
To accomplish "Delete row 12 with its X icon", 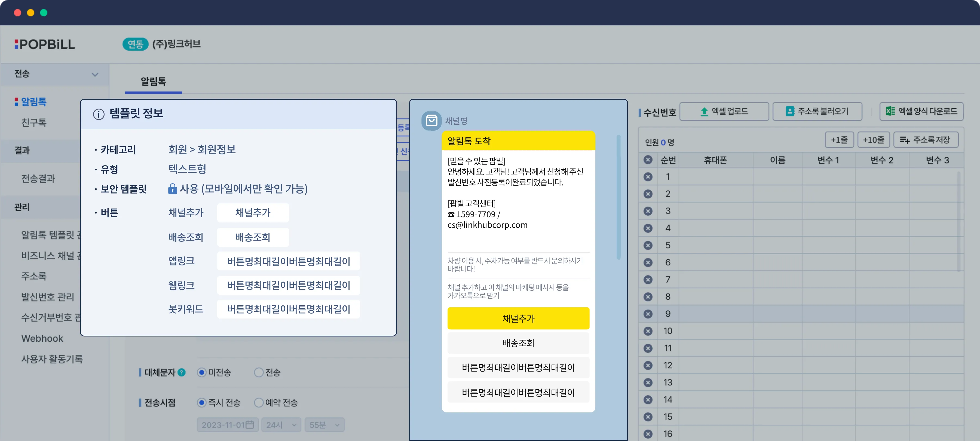I will [648, 365].
